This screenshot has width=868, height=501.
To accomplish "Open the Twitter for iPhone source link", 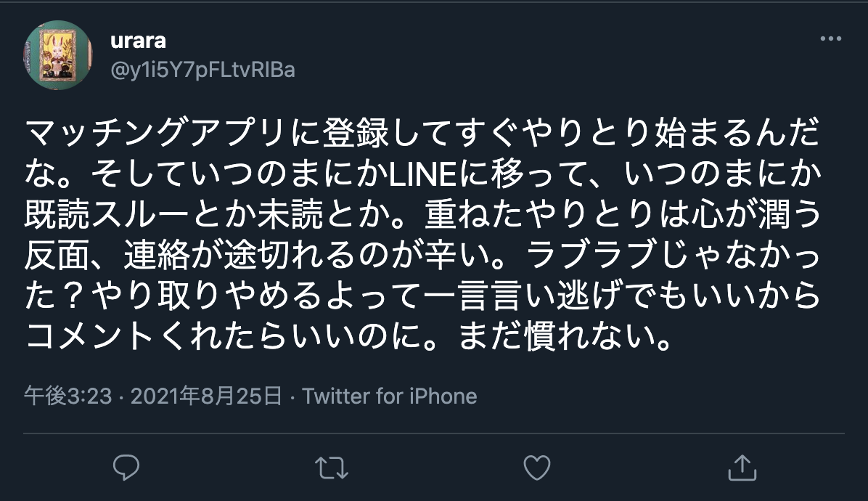I will tap(390, 396).
